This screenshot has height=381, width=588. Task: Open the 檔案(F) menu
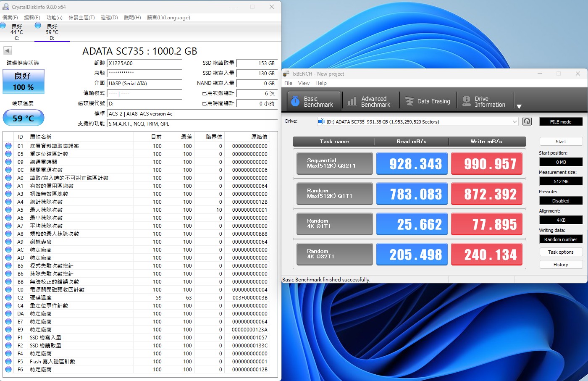(10, 18)
